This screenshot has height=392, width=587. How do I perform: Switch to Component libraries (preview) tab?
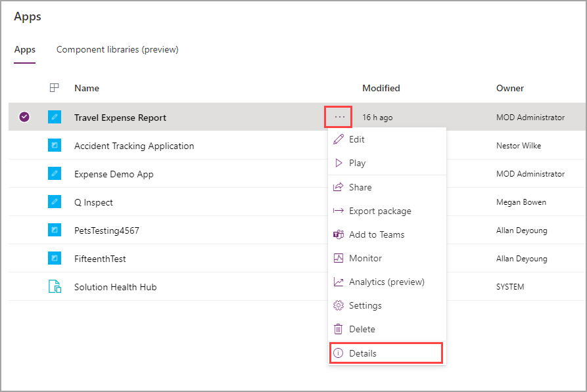click(x=117, y=49)
